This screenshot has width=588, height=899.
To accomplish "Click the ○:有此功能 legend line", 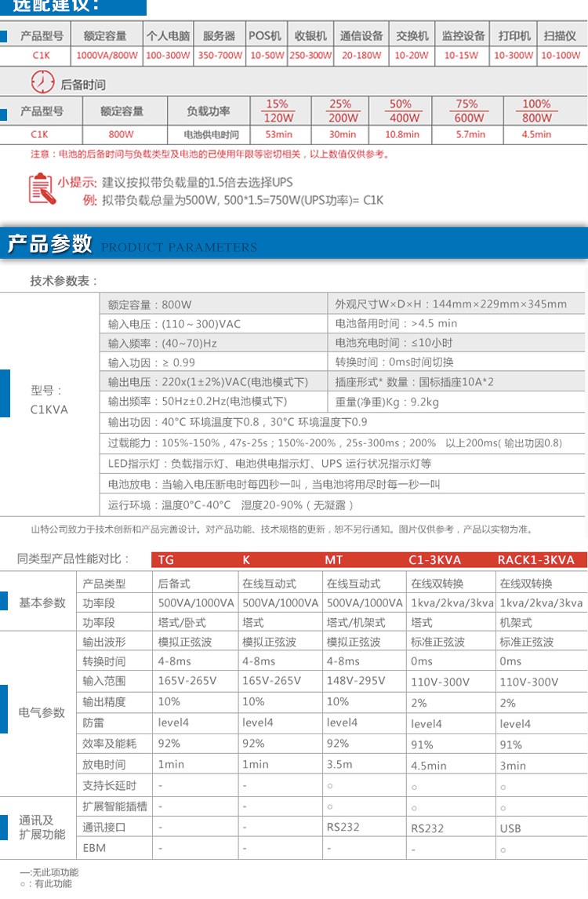I will coord(45,883).
